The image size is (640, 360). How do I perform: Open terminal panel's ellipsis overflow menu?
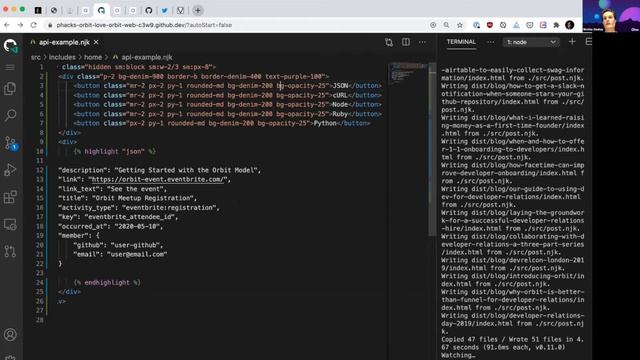[490, 42]
